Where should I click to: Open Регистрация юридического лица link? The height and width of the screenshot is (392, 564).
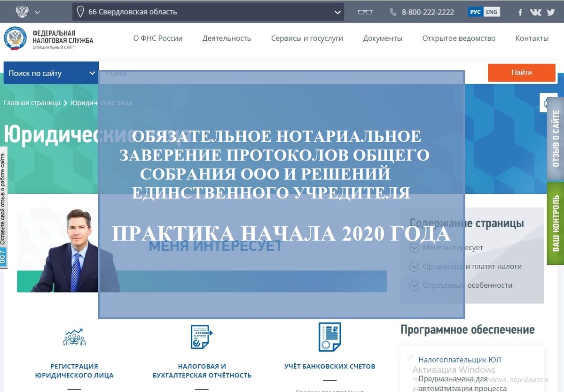74,370
